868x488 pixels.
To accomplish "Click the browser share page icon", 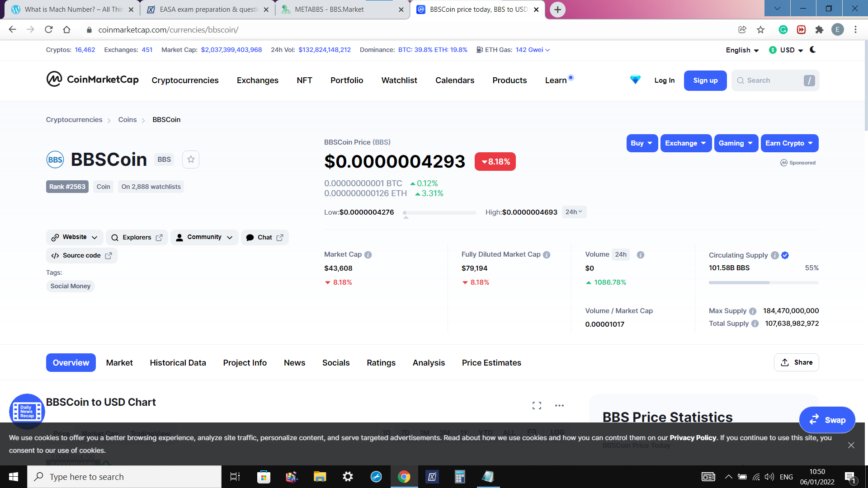I will click(742, 30).
